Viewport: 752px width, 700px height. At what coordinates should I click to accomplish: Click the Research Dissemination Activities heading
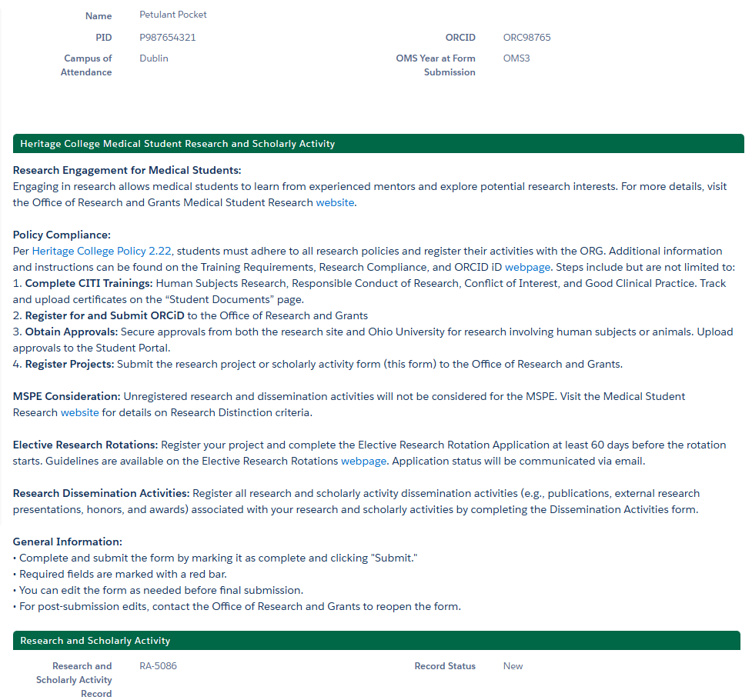(101, 493)
